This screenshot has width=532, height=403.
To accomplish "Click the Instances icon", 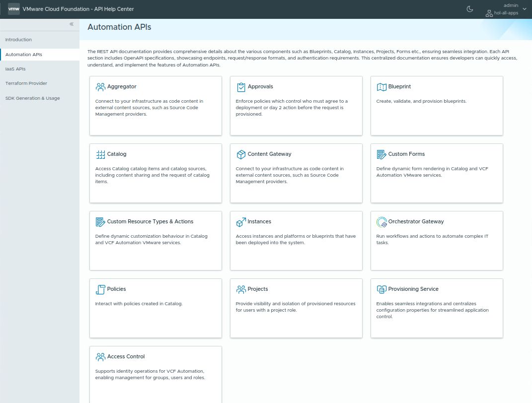I will click(241, 222).
